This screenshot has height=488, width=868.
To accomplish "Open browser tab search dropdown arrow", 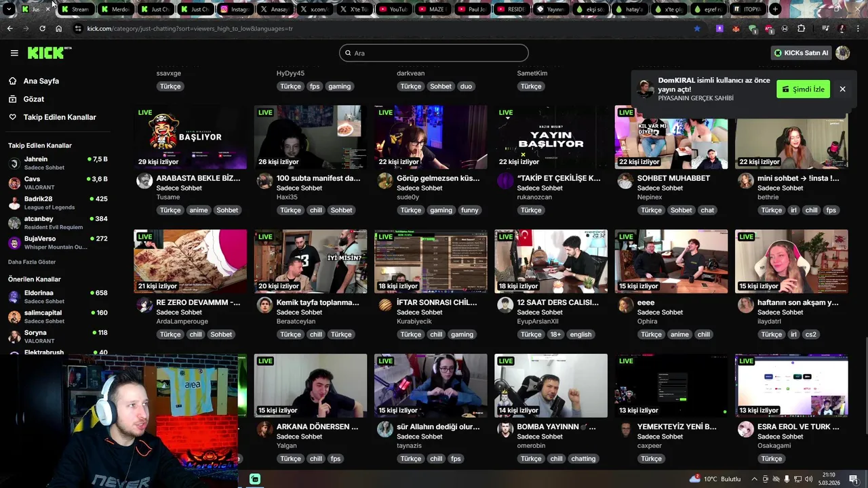I will click(x=9, y=9).
